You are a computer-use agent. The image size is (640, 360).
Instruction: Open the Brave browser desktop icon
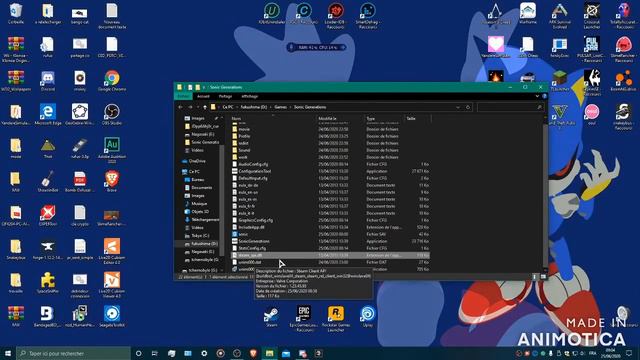coord(112,182)
